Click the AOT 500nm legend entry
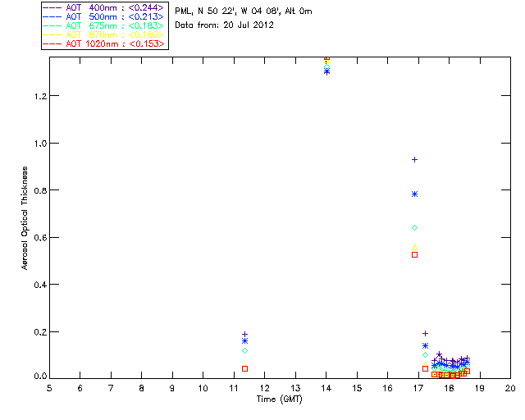 [103, 16]
